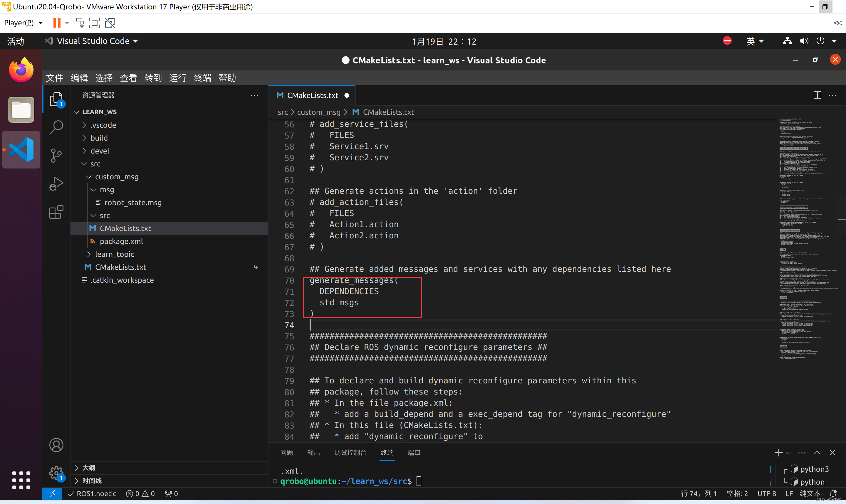
Task: Open the Player(P) dropdown menu
Action: pyautogui.click(x=23, y=23)
